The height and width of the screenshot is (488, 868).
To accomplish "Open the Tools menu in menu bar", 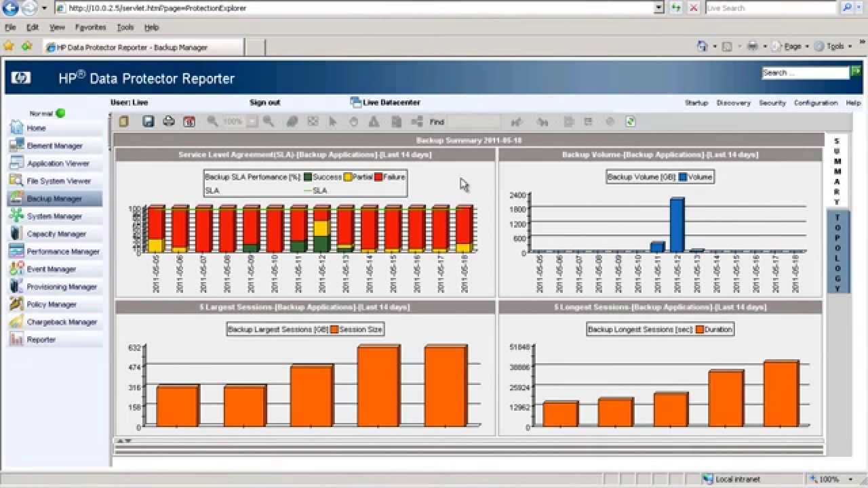I will coord(125,27).
